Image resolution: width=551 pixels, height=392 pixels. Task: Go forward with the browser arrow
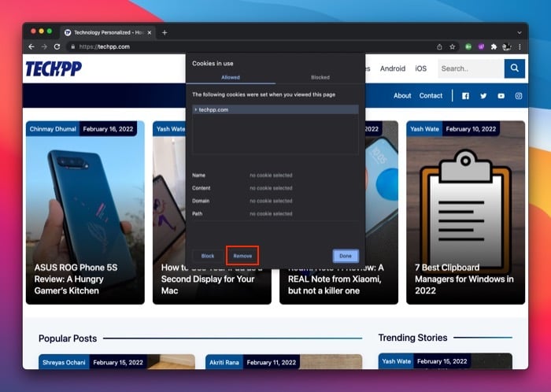click(x=44, y=46)
